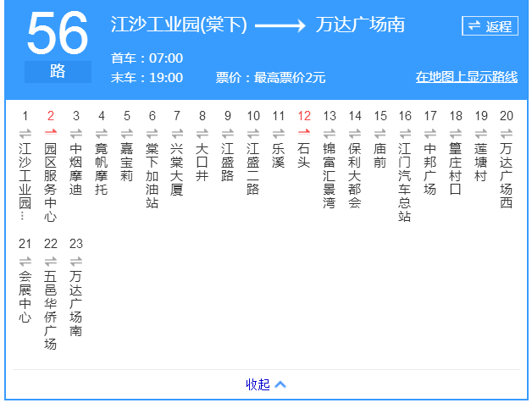Click header origin 江沙工业园(棠下)
This screenshot has width=532, height=403.
point(179,25)
